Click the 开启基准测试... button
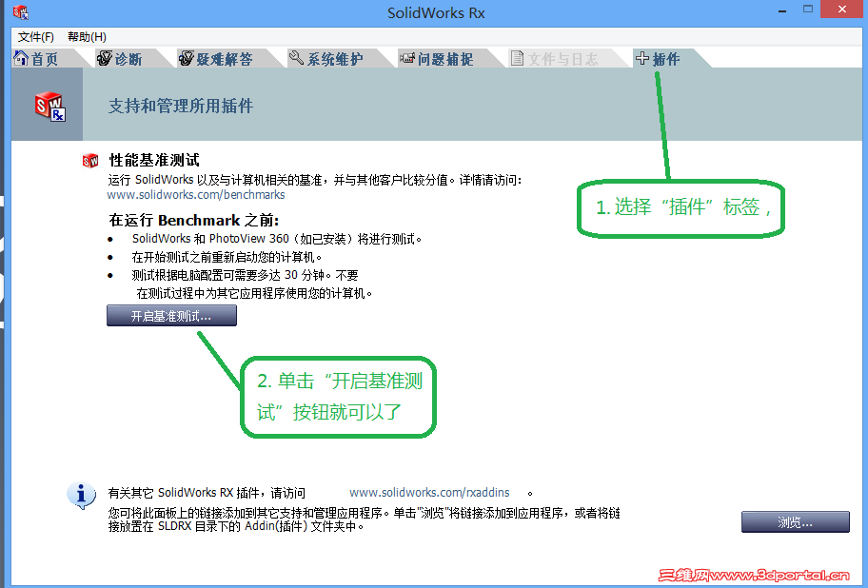 coord(171,316)
